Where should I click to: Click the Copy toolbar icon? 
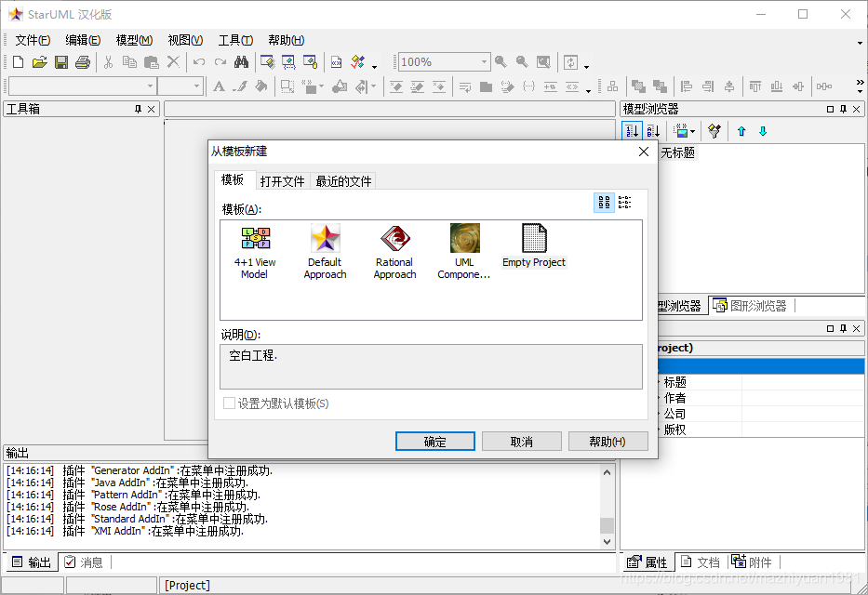click(x=129, y=62)
